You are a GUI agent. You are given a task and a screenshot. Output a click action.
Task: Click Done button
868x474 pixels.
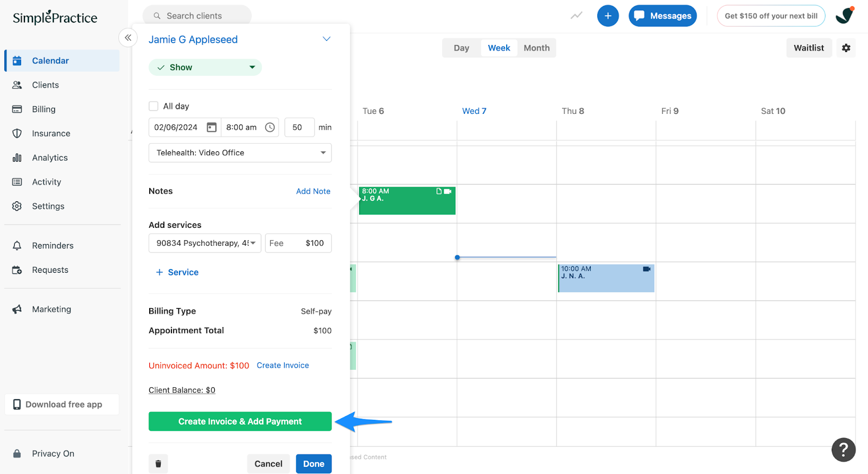[x=314, y=464]
